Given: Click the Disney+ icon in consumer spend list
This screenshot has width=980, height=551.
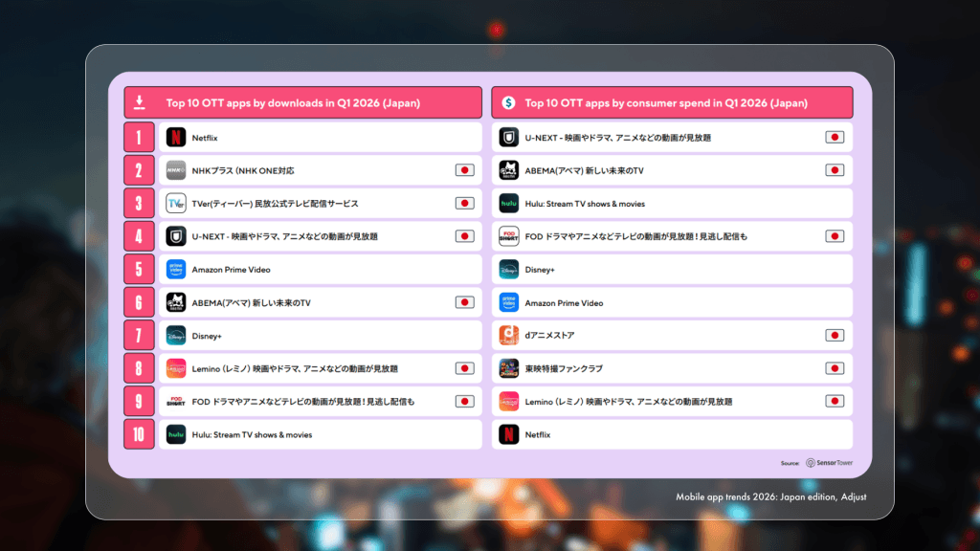Looking at the screenshot, I should point(509,269).
